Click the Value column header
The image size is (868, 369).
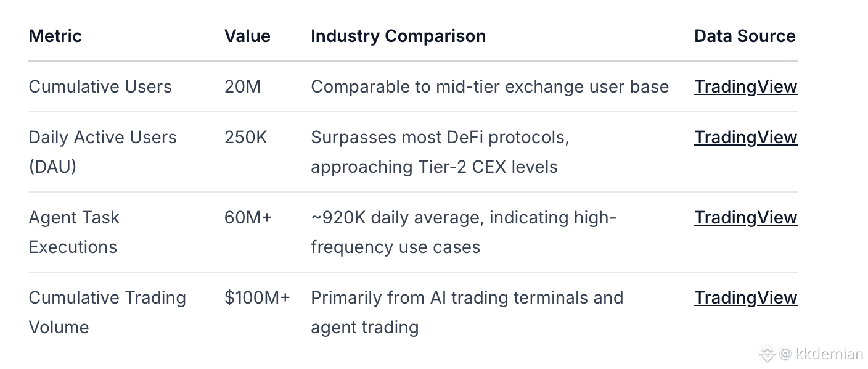(247, 36)
